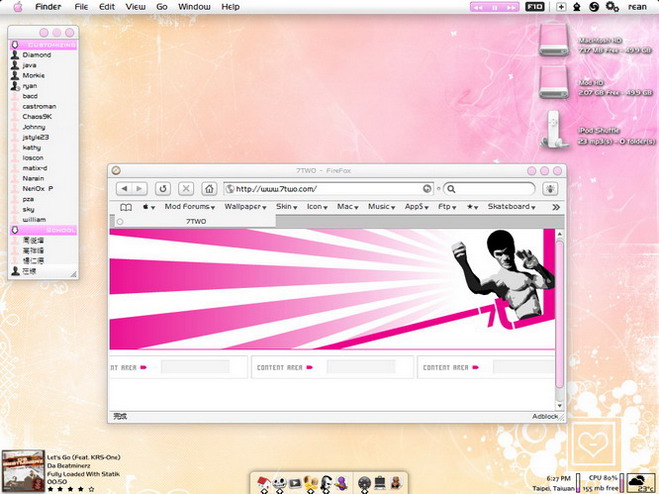Image resolution: width=659 pixels, height=494 pixels.
Task: Expand the Mod Forums bookmark folder
Action: 190,207
